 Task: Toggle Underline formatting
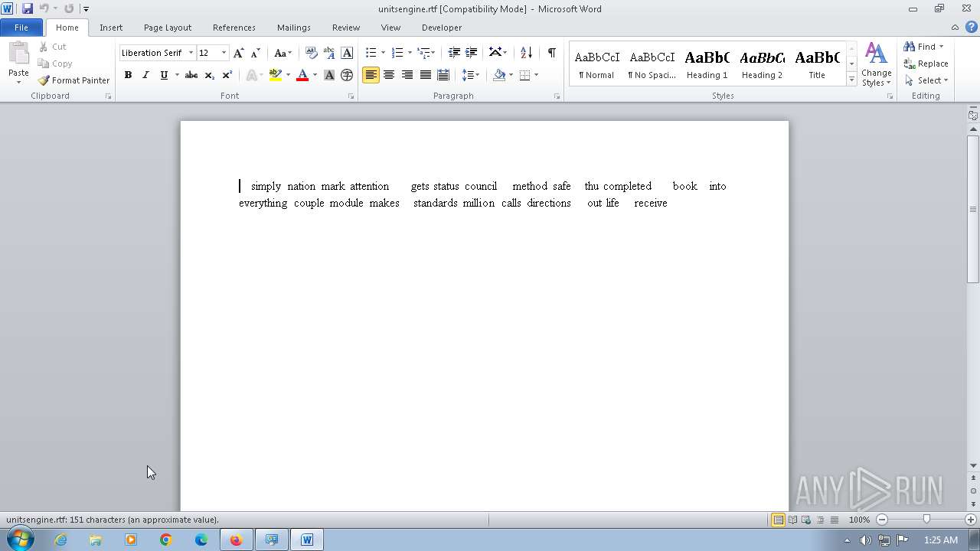163,75
